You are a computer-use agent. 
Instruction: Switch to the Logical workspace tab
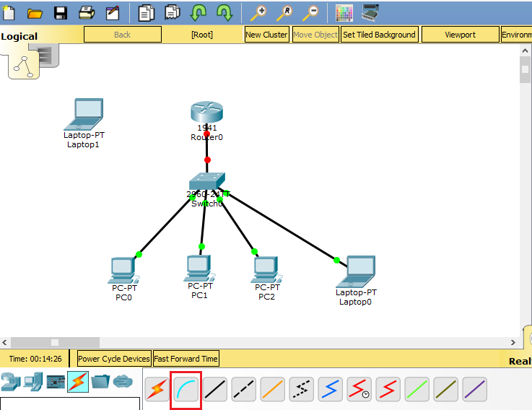(19, 36)
